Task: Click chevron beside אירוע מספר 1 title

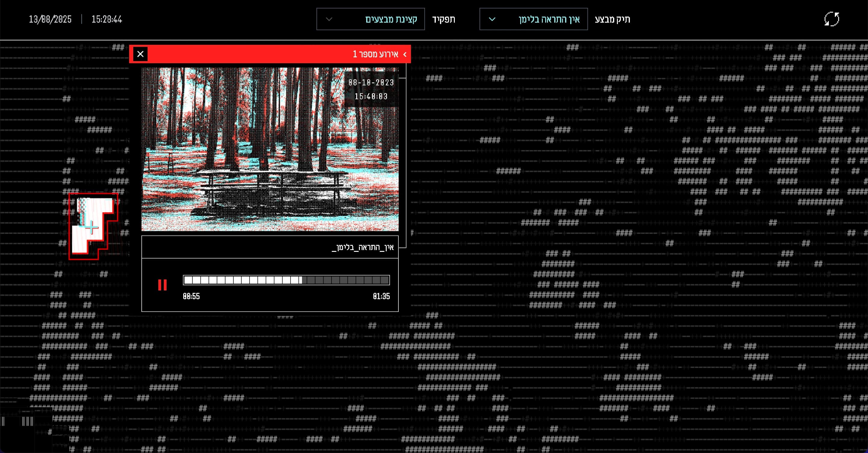Action: point(405,54)
